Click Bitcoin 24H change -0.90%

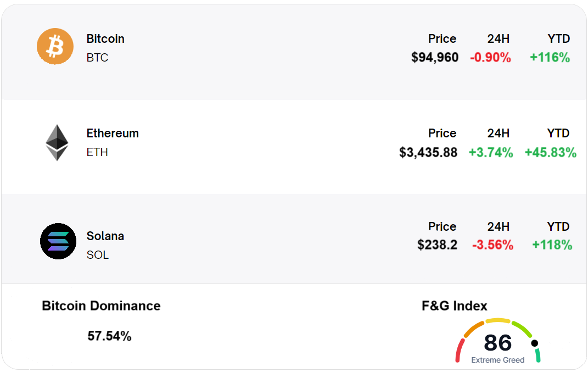(490, 57)
